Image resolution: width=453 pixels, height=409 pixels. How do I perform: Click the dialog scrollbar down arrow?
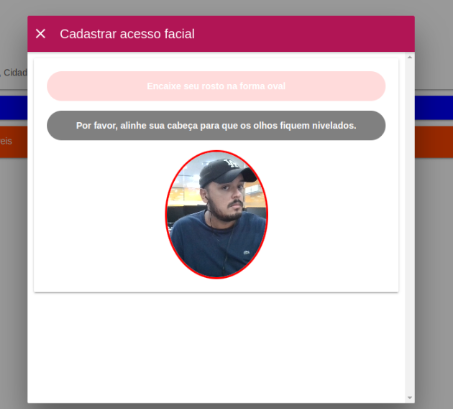(x=410, y=398)
